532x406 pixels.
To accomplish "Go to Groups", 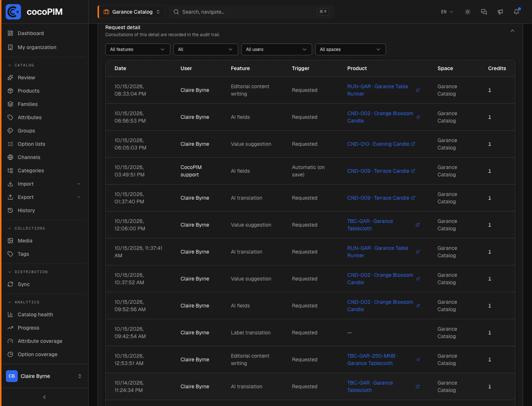I will coord(44,131).
